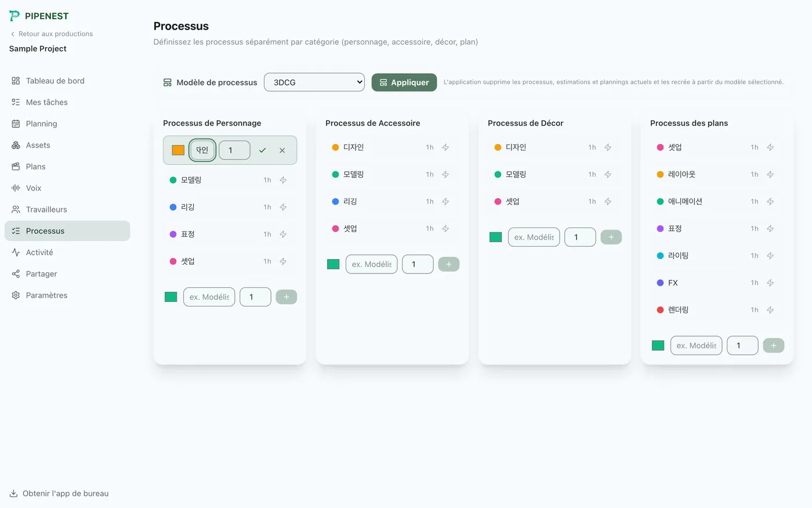The width and height of the screenshot is (812, 508).
Task: Click lightning icon for 라이팅
Action: 770,255
